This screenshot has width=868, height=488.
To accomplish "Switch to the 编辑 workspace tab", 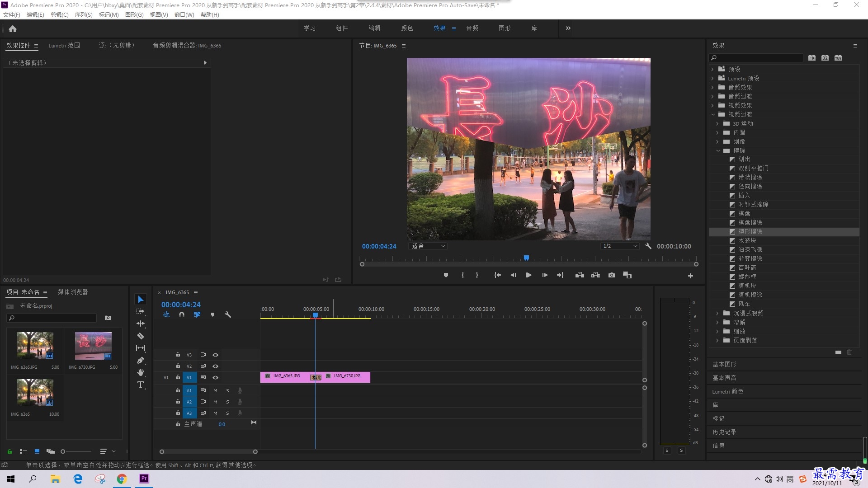I will [374, 28].
